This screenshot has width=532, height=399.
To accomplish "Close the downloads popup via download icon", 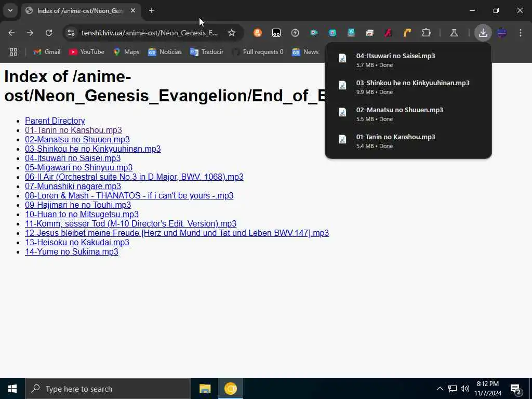I will [x=483, y=33].
